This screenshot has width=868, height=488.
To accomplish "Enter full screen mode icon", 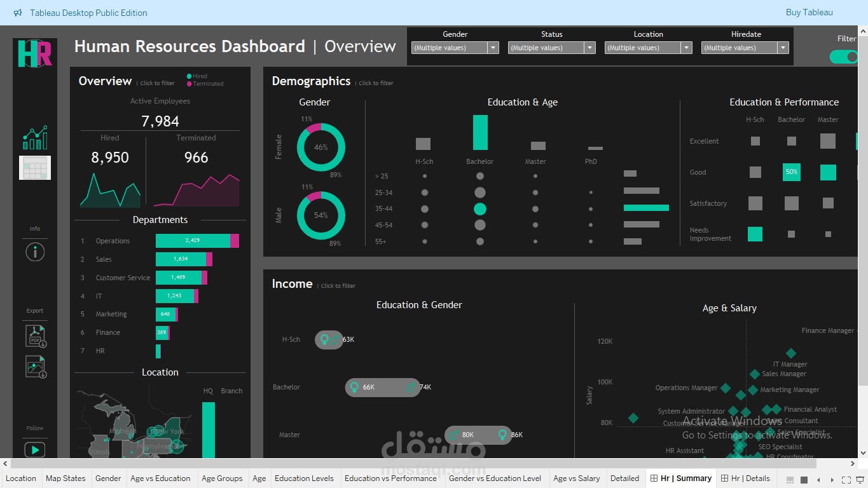I will pos(846,480).
